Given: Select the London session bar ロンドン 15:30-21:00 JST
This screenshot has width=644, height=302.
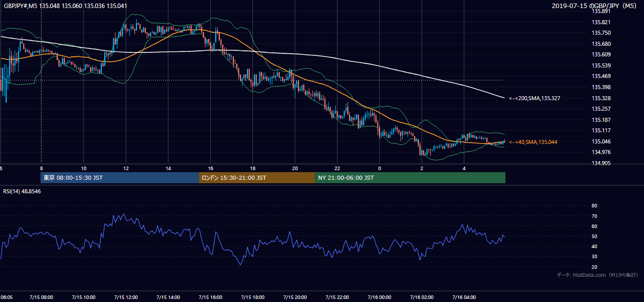Looking at the screenshot, I should coord(257,178).
